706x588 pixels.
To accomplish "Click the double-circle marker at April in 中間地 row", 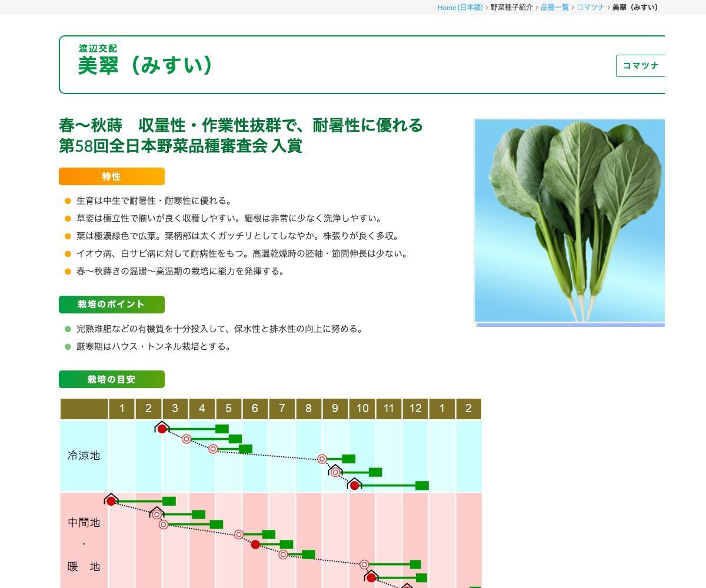I will [x=238, y=533].
